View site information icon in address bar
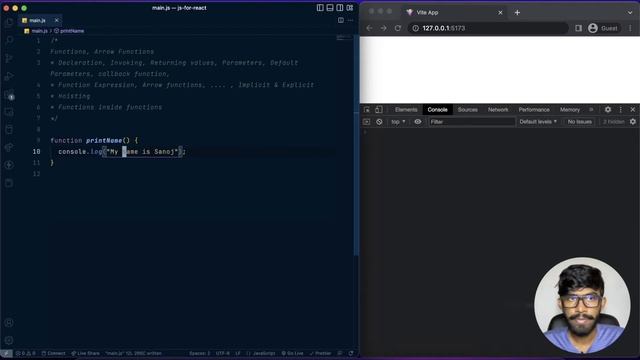 click(415, 28)
